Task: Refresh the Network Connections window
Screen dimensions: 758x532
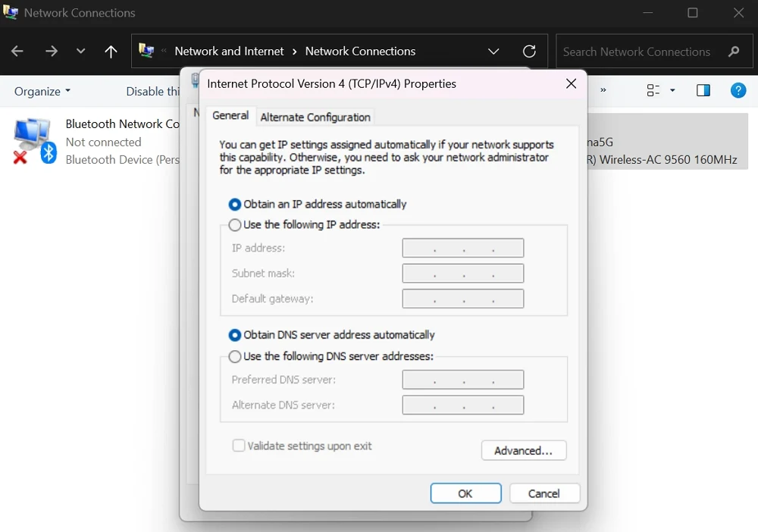Action: point(529,52)
